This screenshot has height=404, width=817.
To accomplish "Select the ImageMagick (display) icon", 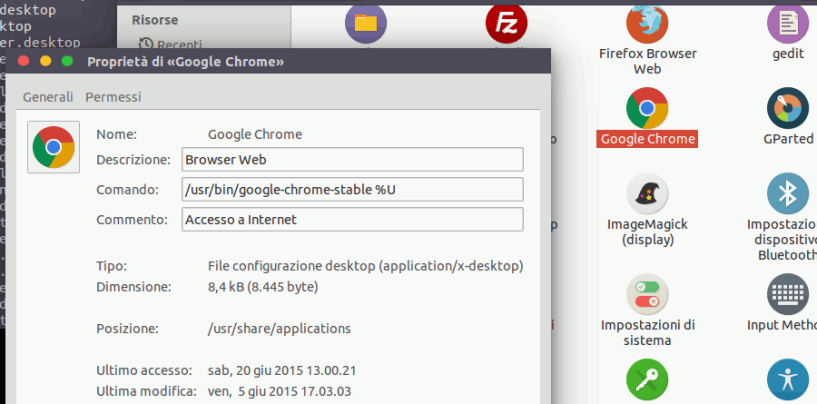I will coord(647,193).
